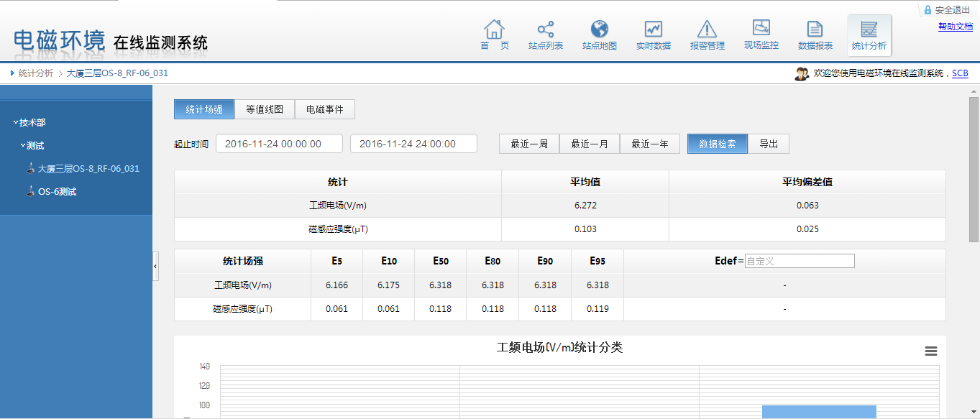Click the E10 electric field value 6.175
Viewport: 980px width, 419px height.
(x=389, y=285)
